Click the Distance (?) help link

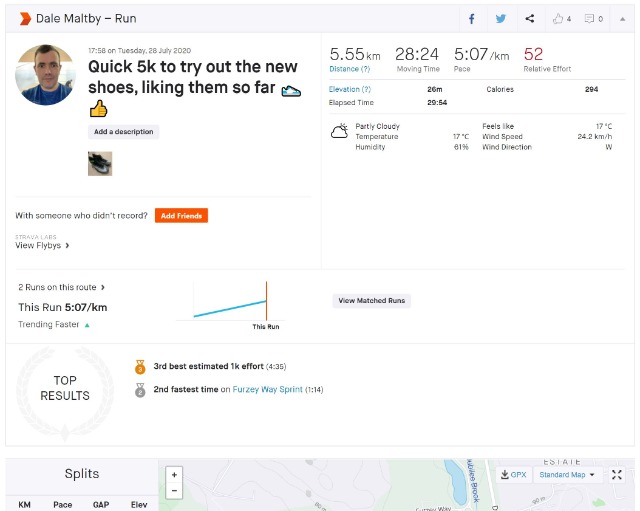point(349,69)
